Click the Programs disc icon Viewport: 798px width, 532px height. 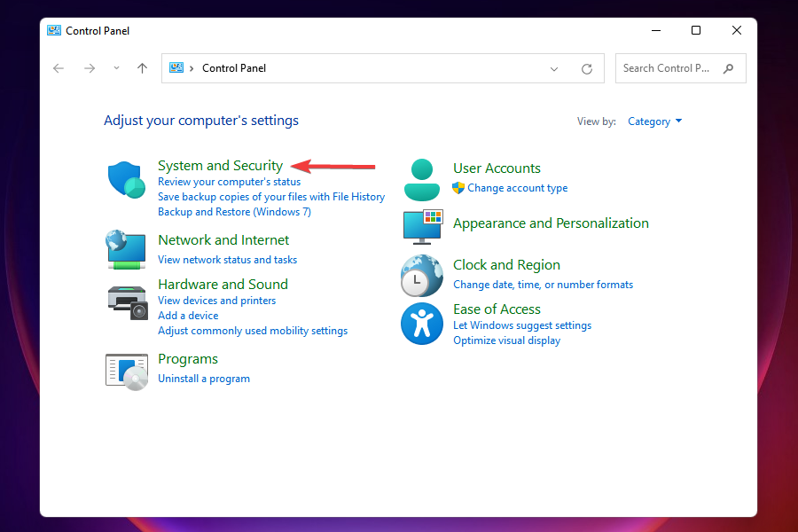click(x=127, y=372)
